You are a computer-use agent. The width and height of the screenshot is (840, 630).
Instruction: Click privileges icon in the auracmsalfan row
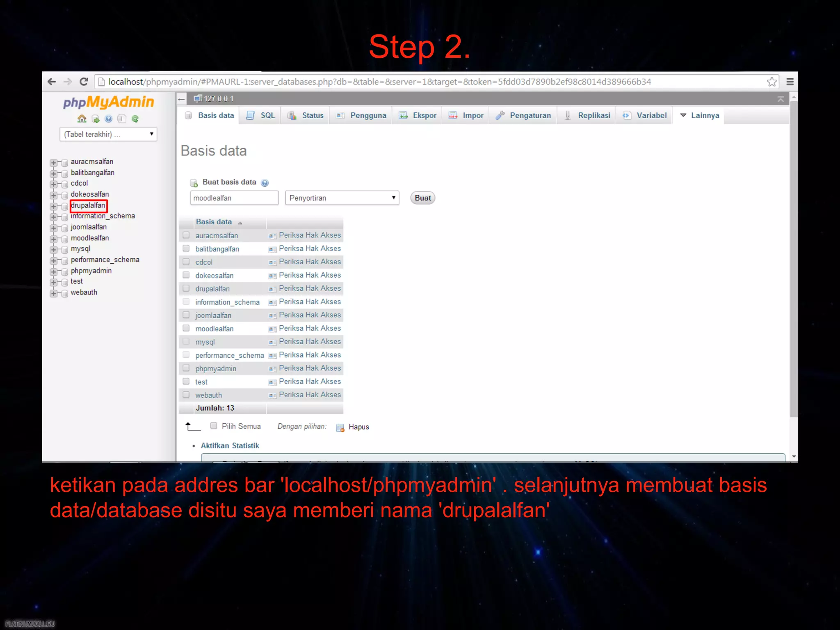pyautogui.click(x=272, y=236)
